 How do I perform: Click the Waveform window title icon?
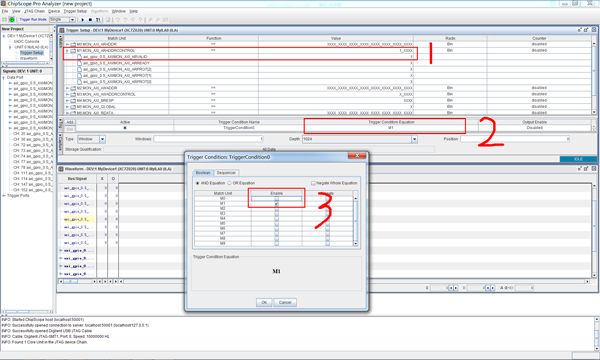[x=61, y=169]
